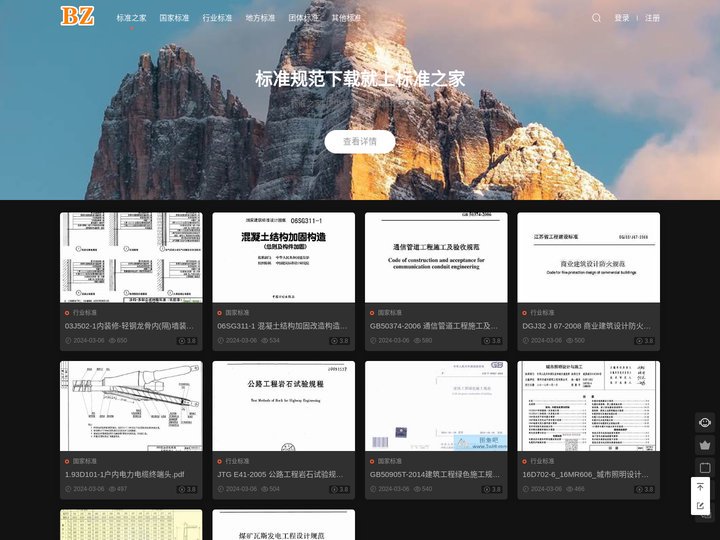
Task: Click the 公路工程岩石试验规程 cover thumbnail
Action: click(284, 406)
